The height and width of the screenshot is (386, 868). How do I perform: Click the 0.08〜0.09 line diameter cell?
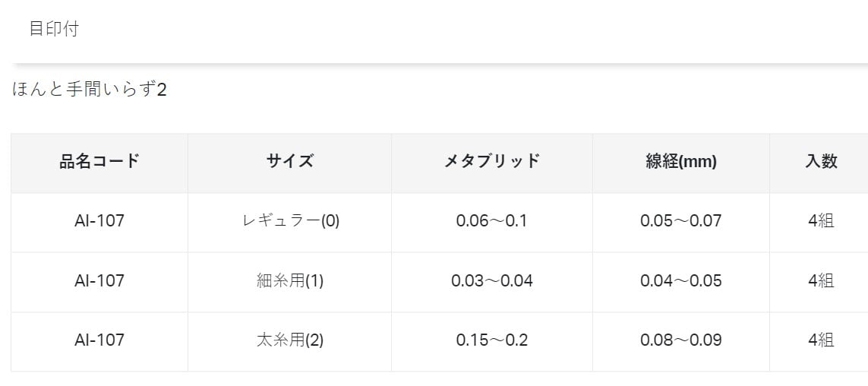point(680,340)
